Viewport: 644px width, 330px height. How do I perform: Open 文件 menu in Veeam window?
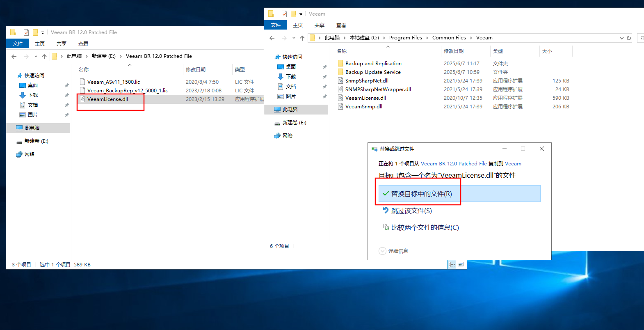tap(276, 25)
